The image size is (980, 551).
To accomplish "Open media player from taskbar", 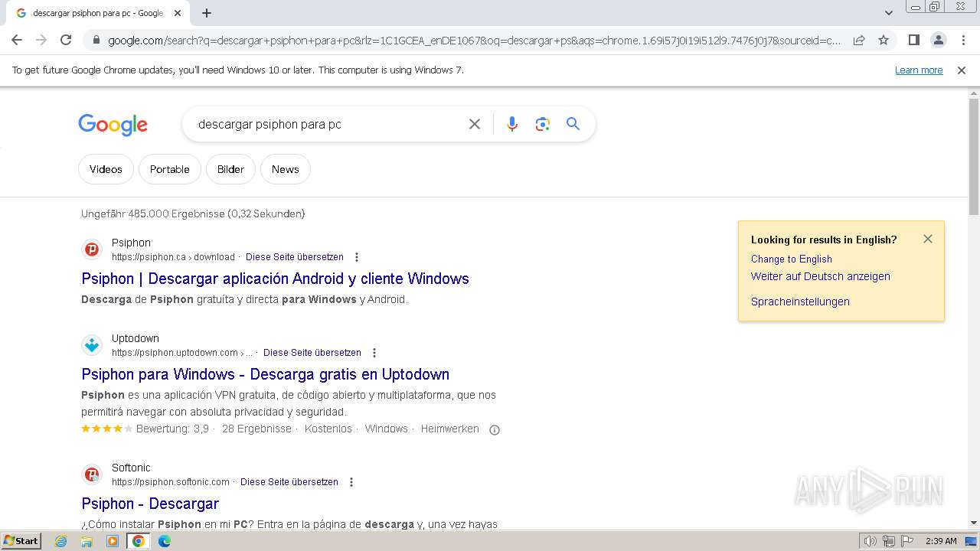I will coord(113,541).
